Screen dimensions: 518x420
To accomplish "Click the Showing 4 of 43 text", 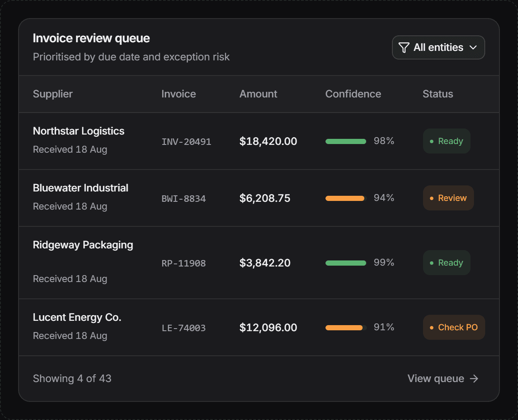I will 72,379.
